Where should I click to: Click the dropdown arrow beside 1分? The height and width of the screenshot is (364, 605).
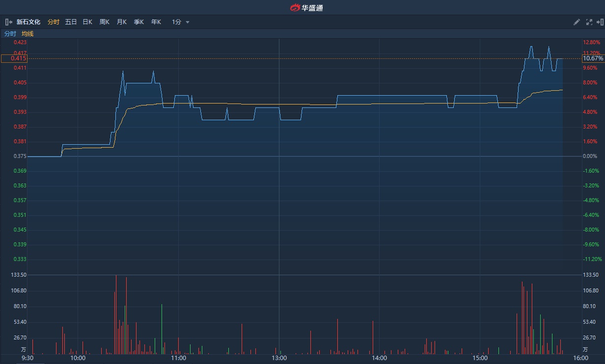pos(188,22)
